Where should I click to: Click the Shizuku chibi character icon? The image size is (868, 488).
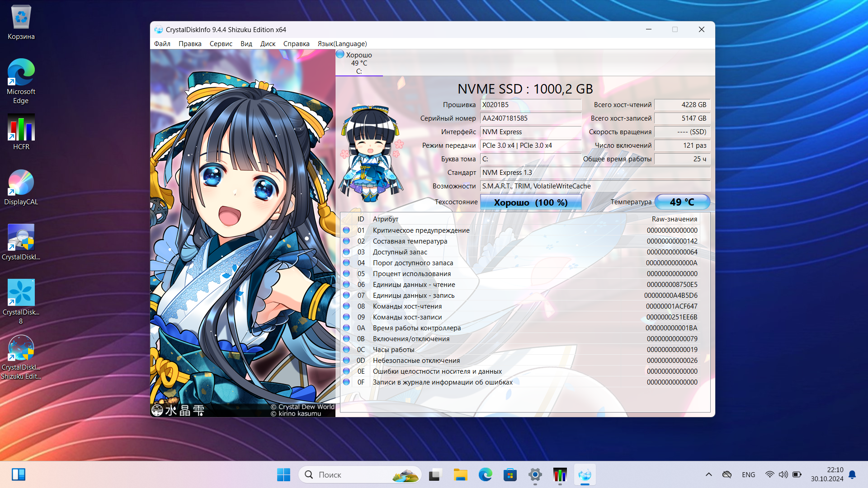[x=372, y=154]
